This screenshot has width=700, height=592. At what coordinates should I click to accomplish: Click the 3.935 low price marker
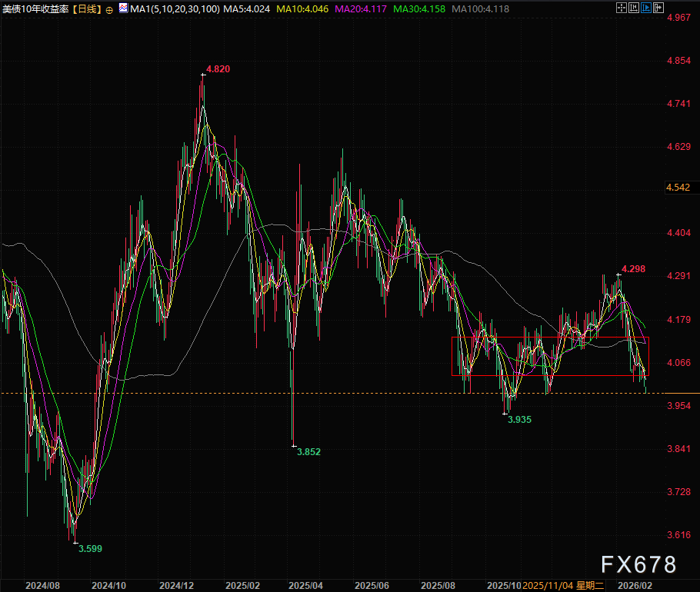point(520,420)
